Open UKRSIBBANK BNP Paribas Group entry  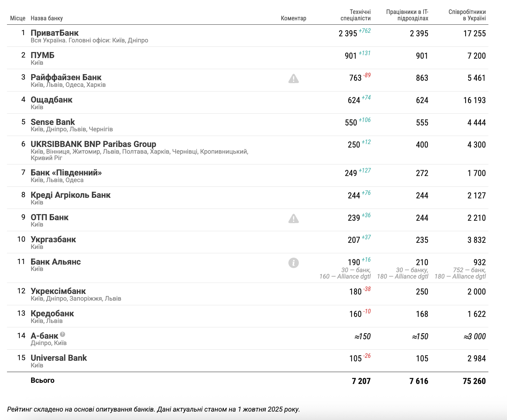click(x=93, y=144)
